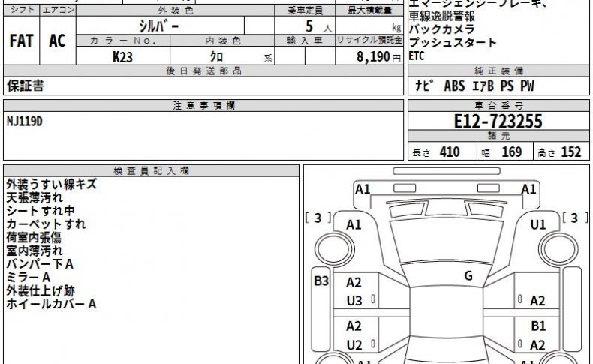This screenshot has height=364, width=593.
Task: Click the "保証書" entry under later-shipped parts
Action: (26, 86)
